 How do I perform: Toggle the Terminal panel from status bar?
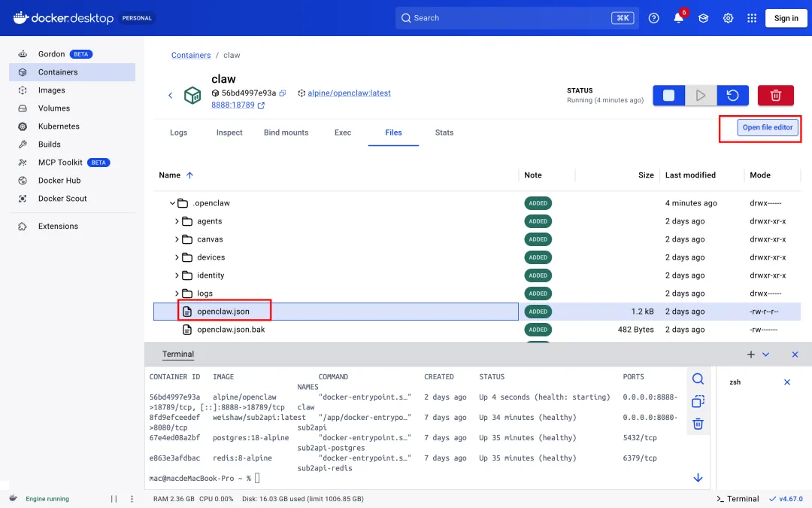[738, 499]
